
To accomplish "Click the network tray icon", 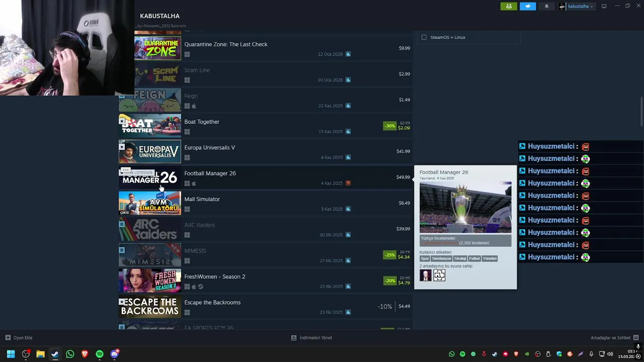I will point(602,354).
